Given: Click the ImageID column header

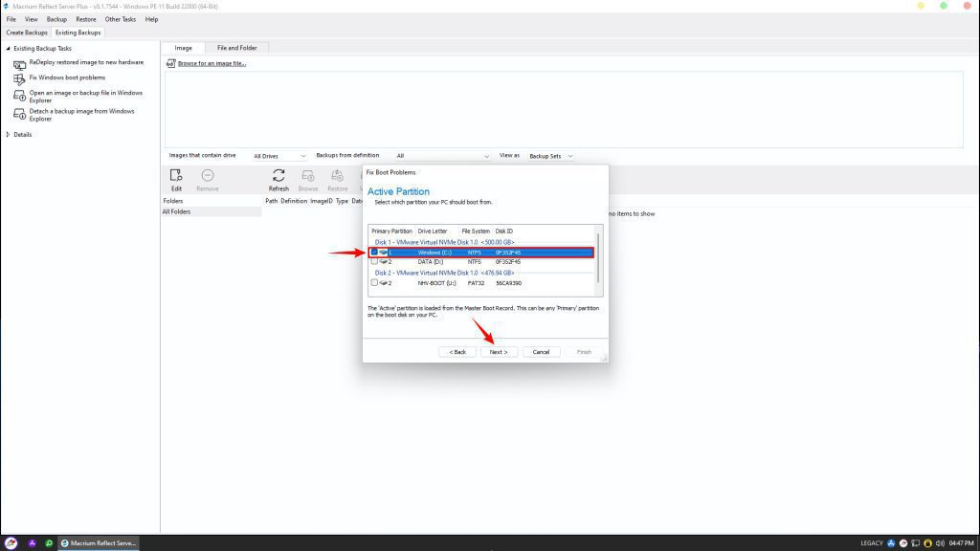Looking at the screenshot, I should [x=322, y=201].
